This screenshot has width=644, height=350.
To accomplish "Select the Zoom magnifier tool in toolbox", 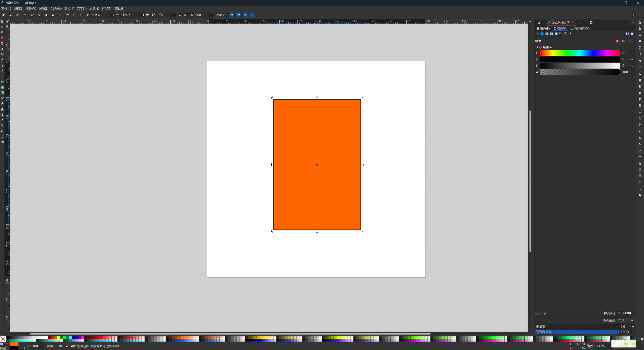I will pos(2,137).
